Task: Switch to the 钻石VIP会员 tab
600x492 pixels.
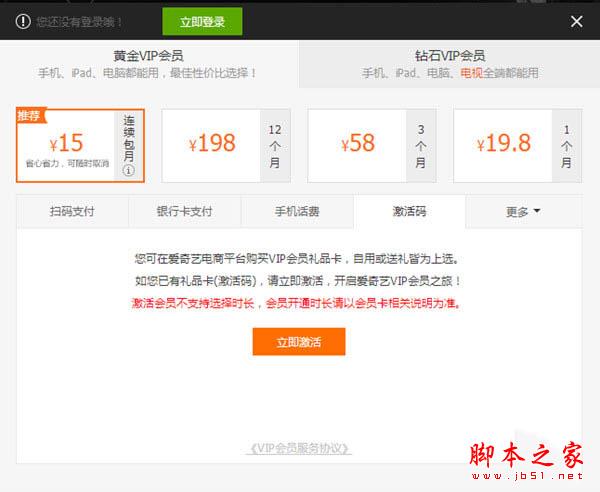Action: 450,64
